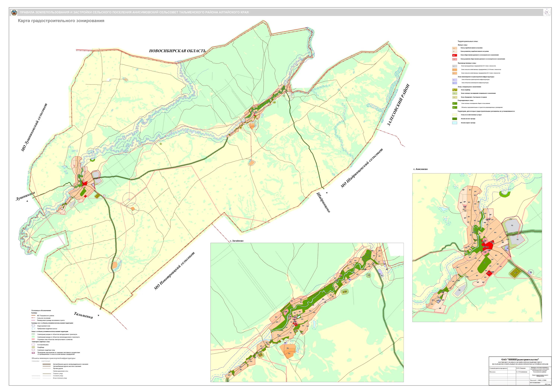Click 'Объекты инженерно-транспортной инфраструктуры:' heading
Image resolution: width=559 pixels, height=392 pixels.
[54, 358]
